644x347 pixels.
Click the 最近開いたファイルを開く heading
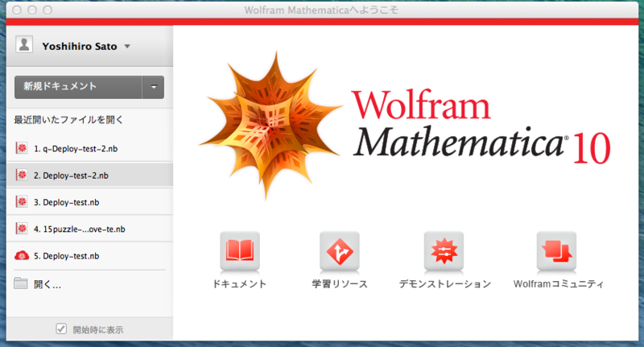(68, 120)
